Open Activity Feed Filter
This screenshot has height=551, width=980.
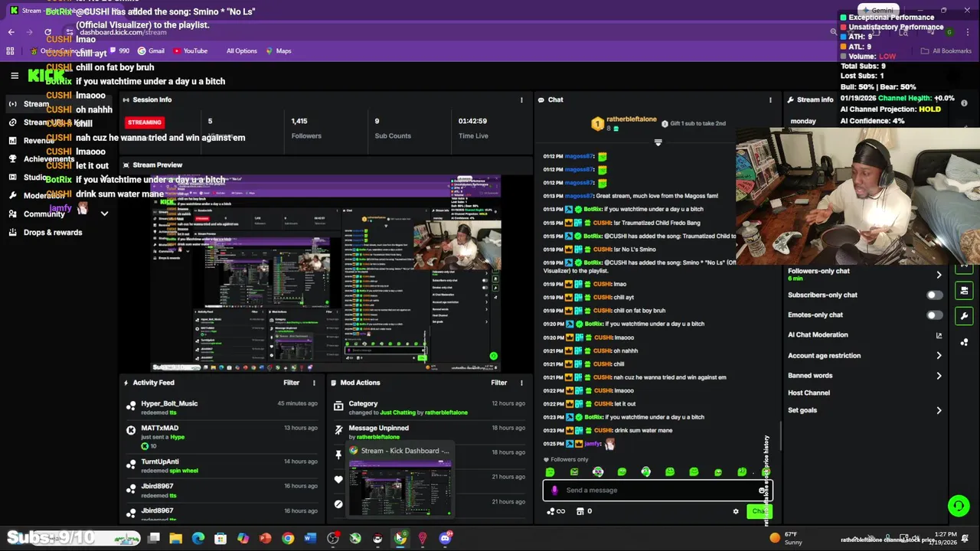click(291, 383)
